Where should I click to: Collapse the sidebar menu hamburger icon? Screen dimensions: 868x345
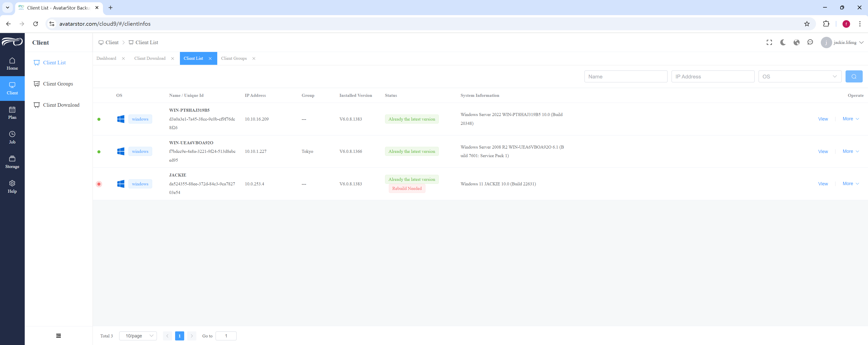59,336
